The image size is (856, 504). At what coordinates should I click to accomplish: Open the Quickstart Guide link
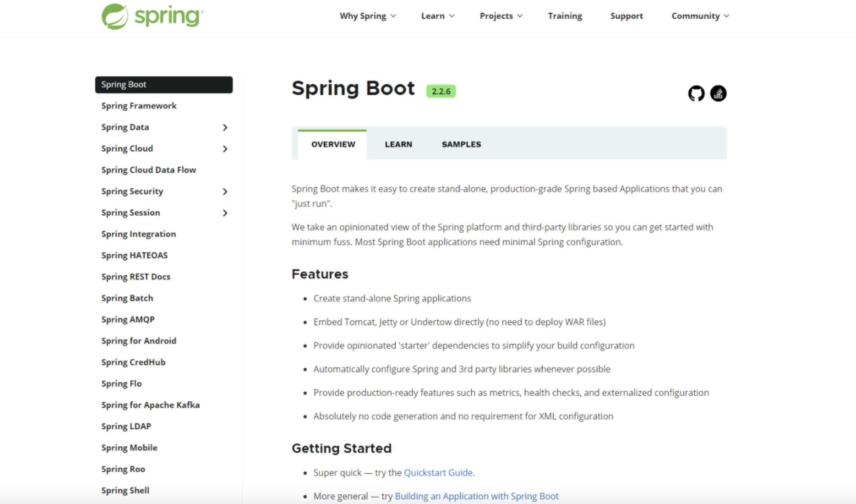pos(438,473)
